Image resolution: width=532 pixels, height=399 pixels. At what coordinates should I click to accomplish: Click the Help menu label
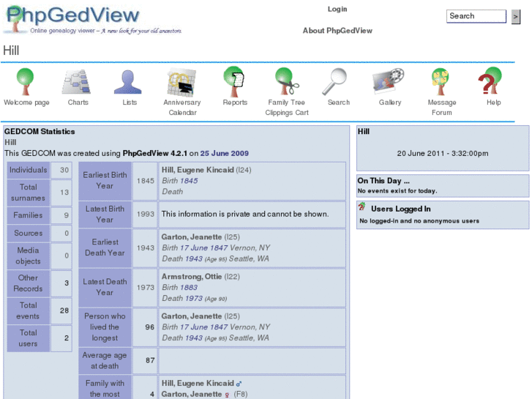(x=494, y=102)
